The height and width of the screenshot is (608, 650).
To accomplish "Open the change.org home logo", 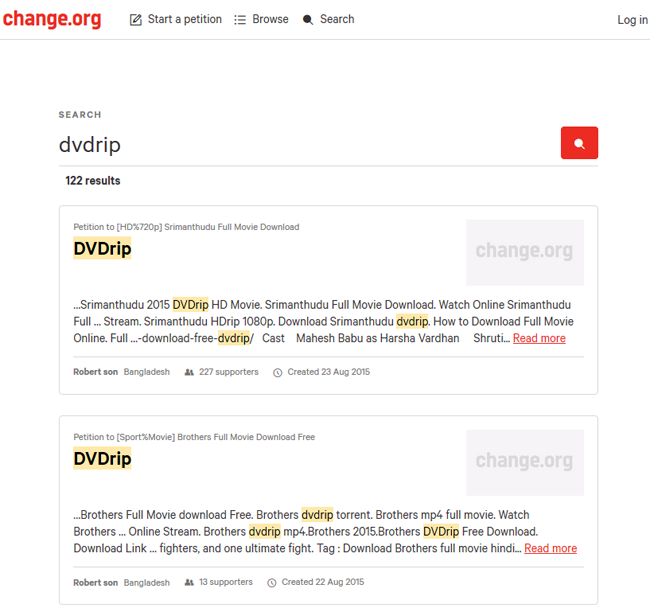I will (x=52, y=19).
